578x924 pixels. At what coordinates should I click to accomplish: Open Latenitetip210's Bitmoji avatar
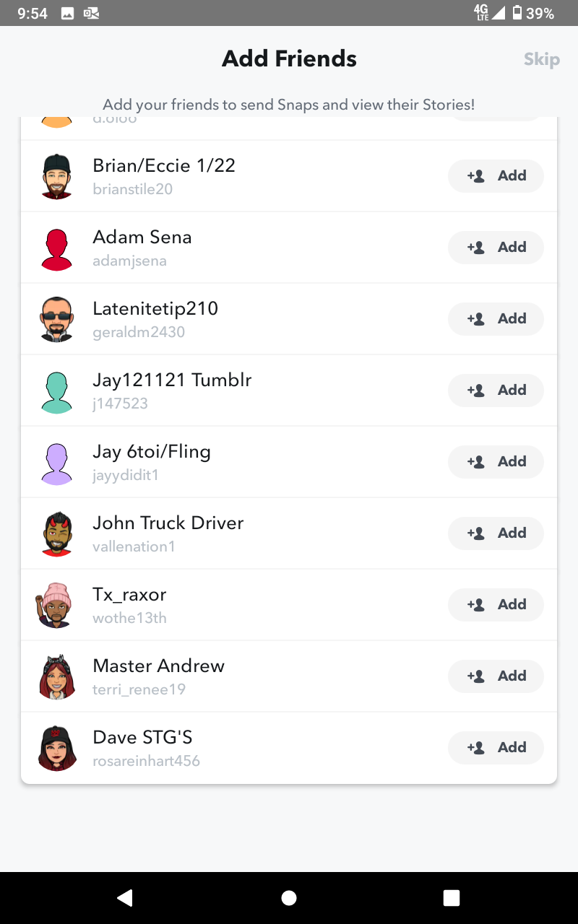pos(56,319)
